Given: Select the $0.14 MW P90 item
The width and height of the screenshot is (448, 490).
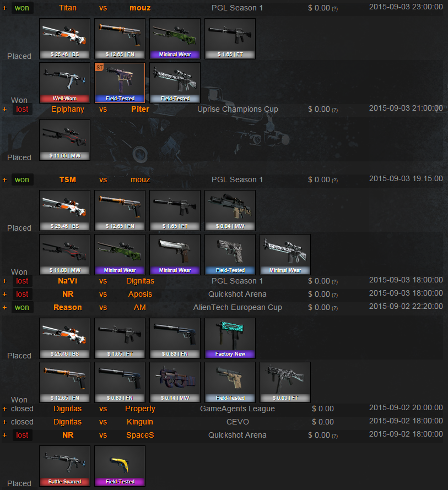Looking at the screenshot, I should [x=175, y=383].
